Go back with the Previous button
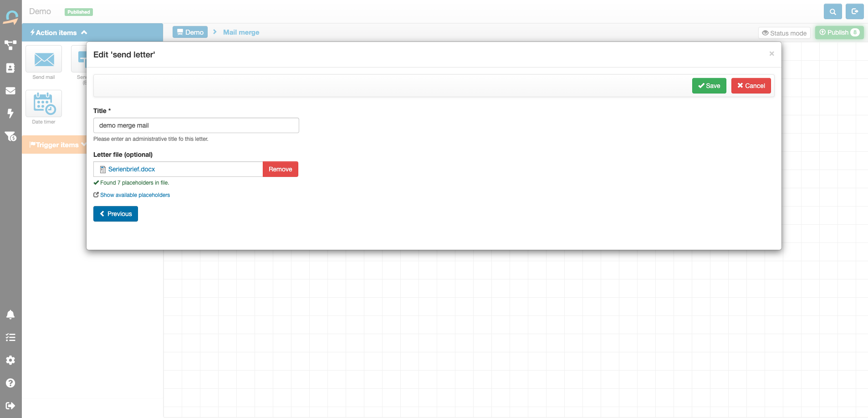868x418 pixels. tap(116, 214)
